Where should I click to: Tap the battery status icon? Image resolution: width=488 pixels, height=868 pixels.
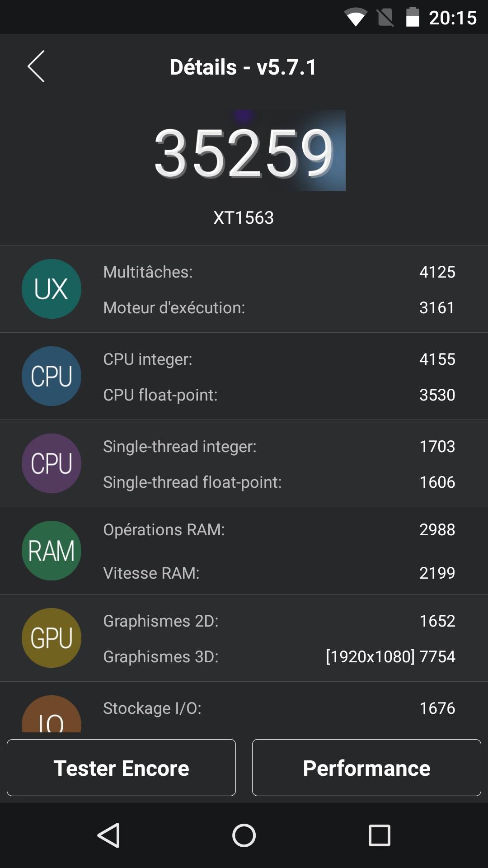coord(412,18)
